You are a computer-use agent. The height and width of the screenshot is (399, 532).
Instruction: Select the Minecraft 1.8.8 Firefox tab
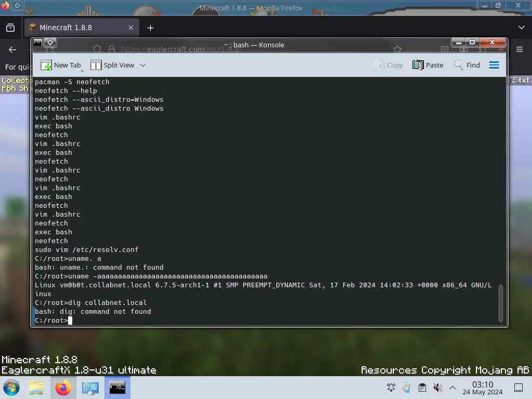pyautogui.click(x=82, y=28)
